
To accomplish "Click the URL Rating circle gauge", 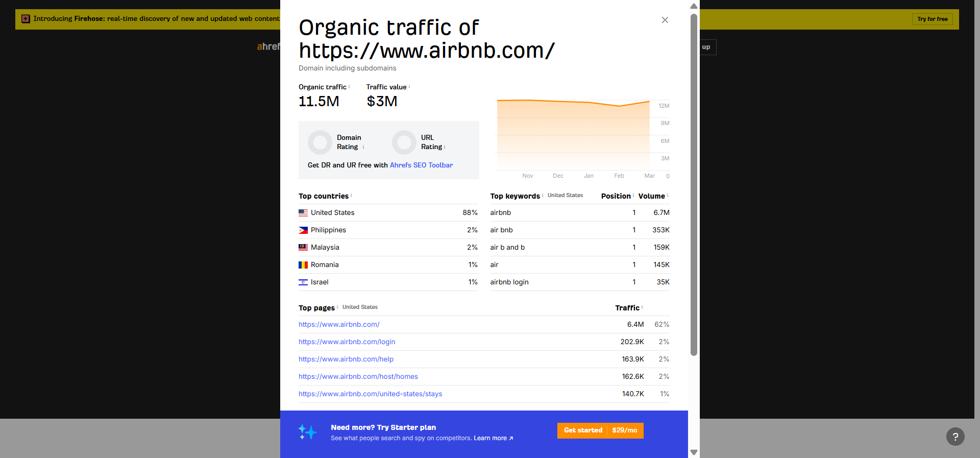I will pos(404,142).
